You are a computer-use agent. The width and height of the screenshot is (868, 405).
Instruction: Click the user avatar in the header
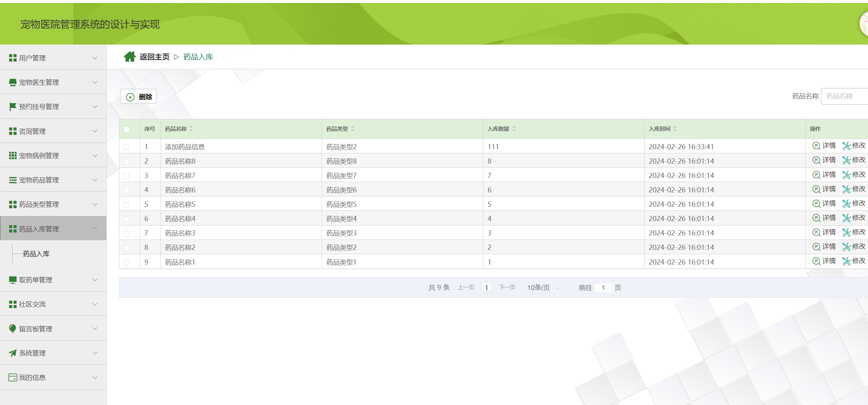coord(864,23)
